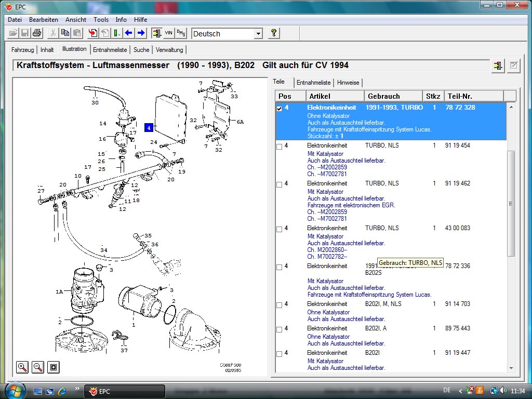Image resolution: width=532 pixels, height=399 pixels.
Task: Click the parts list scroll down arrow
Action: click(511, 368)
